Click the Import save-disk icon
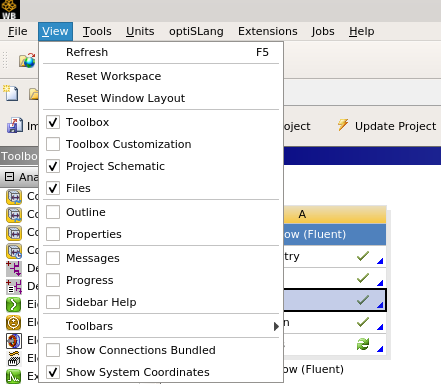Image resolution: width=441 pixels, height=384 pixels. click(x=15, y=126)
